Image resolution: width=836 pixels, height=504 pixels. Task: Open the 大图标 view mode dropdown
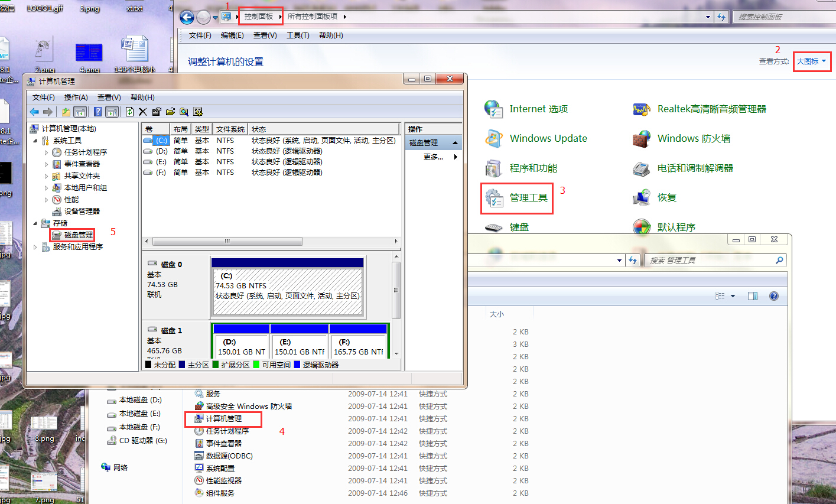[x=811, y=61]
